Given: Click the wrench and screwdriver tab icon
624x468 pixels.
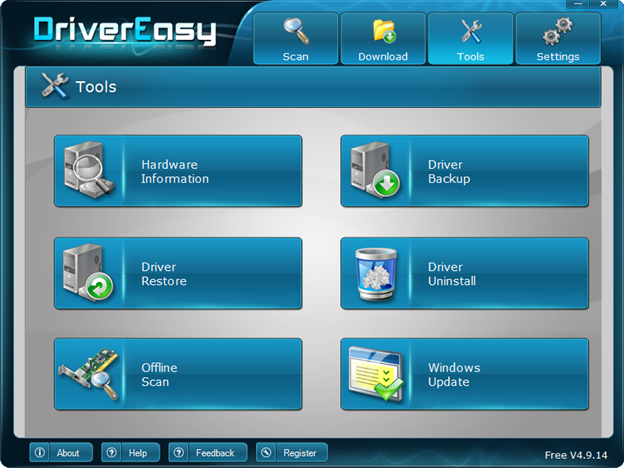Looking at the screenshot, I should coord(471,31).
